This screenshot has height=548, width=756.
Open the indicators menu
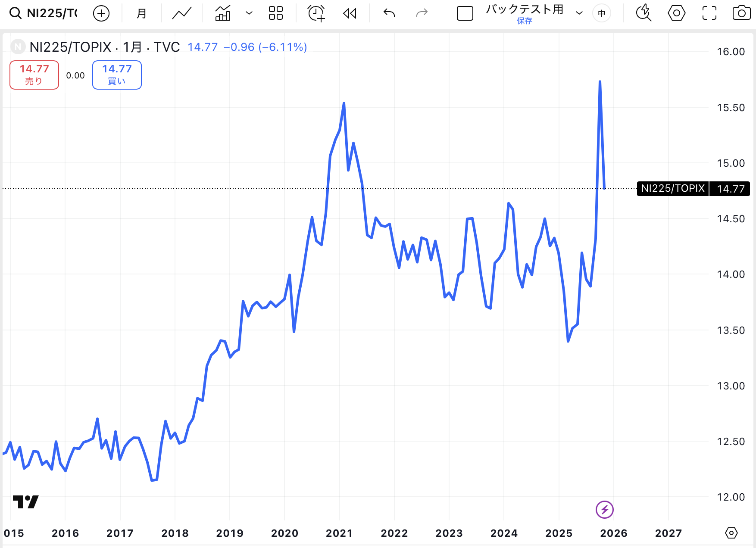223,13
